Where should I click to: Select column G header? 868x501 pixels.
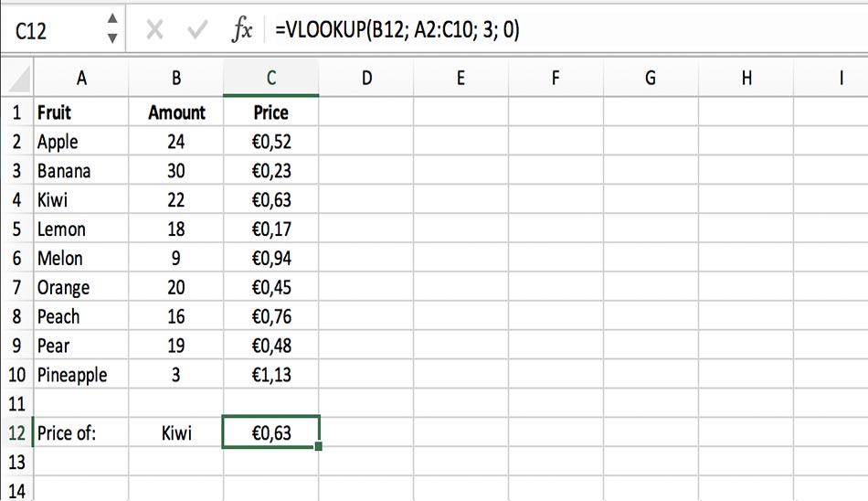click(x=651, y=78)
